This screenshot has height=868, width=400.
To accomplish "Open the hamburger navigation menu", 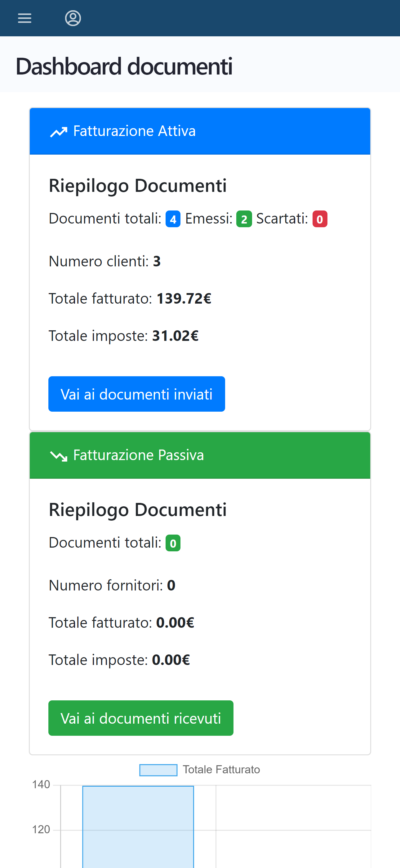I will pyautogui.click(x=24, y=18).
